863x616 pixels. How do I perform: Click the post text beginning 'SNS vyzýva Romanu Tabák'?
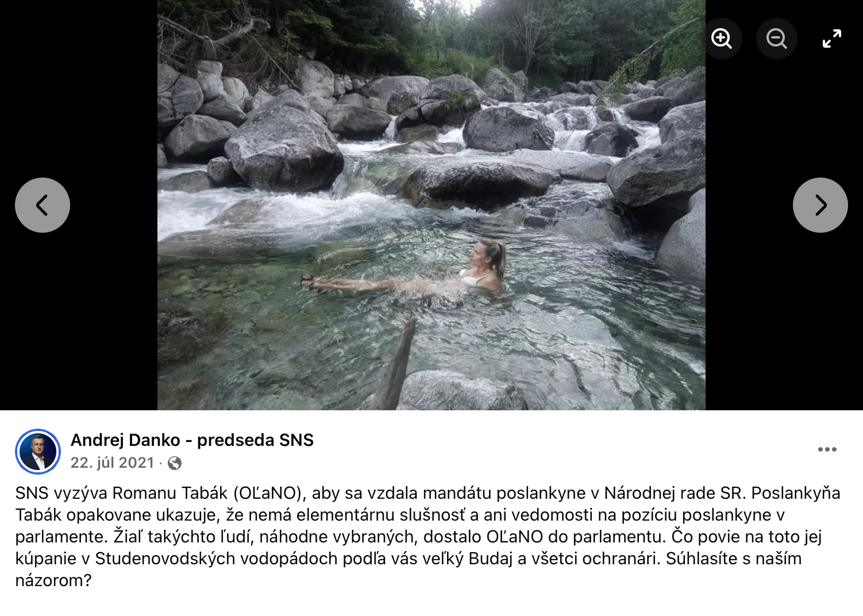(428, 537)
